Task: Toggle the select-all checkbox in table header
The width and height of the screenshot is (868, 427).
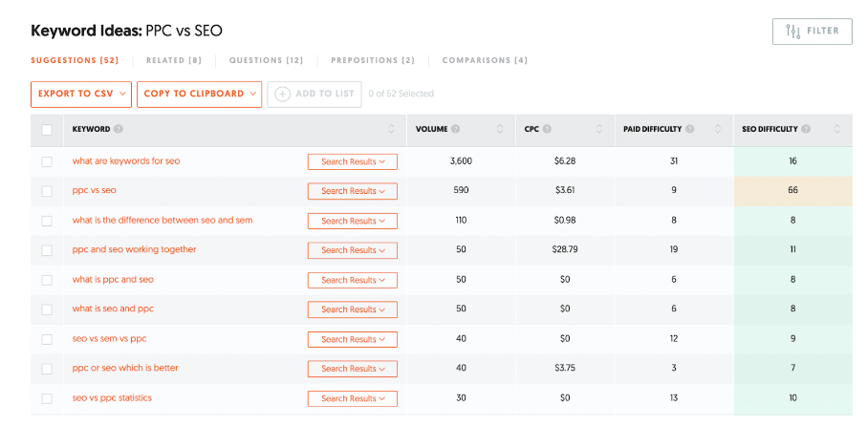Action: (x=47, y=129)
